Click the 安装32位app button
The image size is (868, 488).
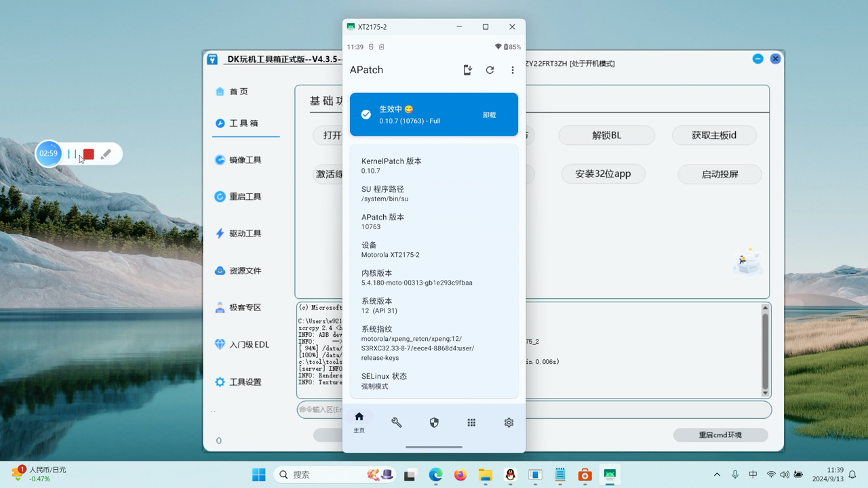604,174
